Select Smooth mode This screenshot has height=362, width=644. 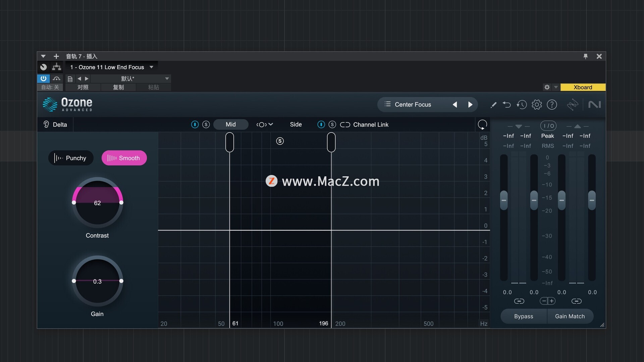click(x=124, y=158)
